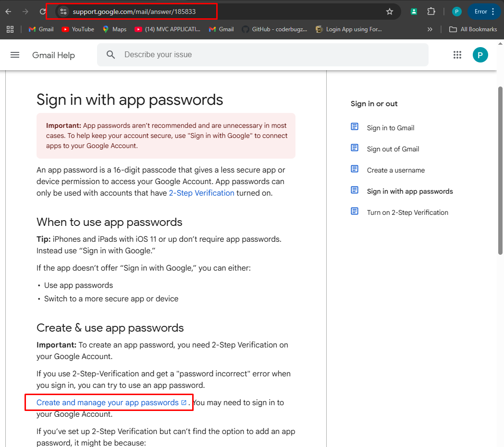Click the address bar URL
This screenshot has width=504, height=447.
134,12
